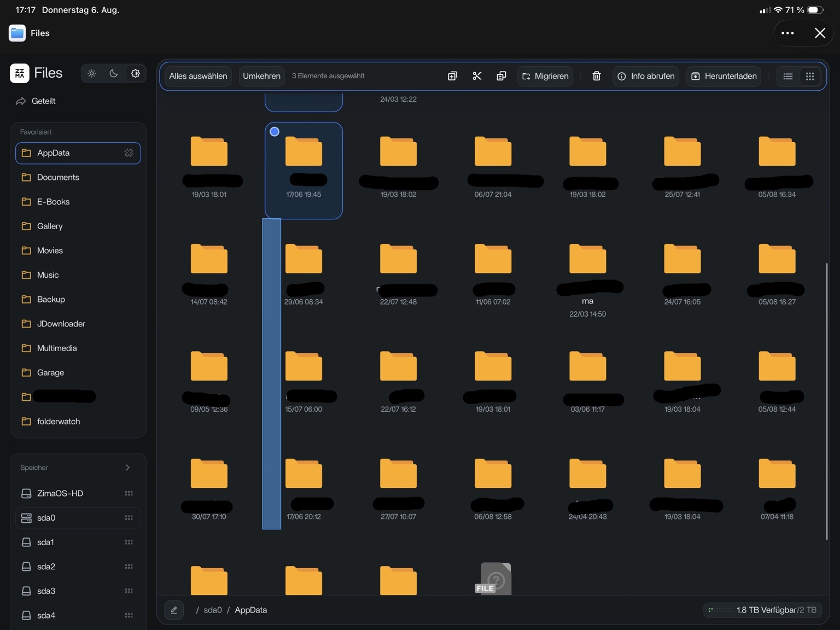Open Multimedia favorite folder
840x630 pixels.
click(78, 348)
